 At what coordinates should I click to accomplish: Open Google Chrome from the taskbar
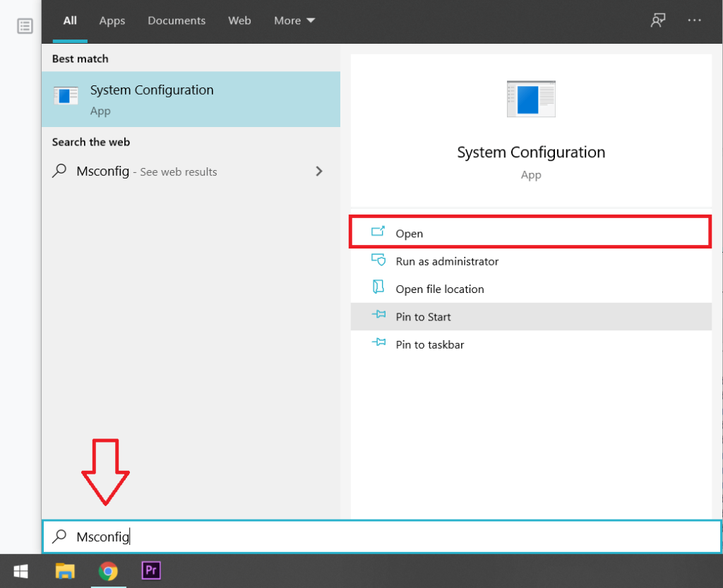(108, 570)
